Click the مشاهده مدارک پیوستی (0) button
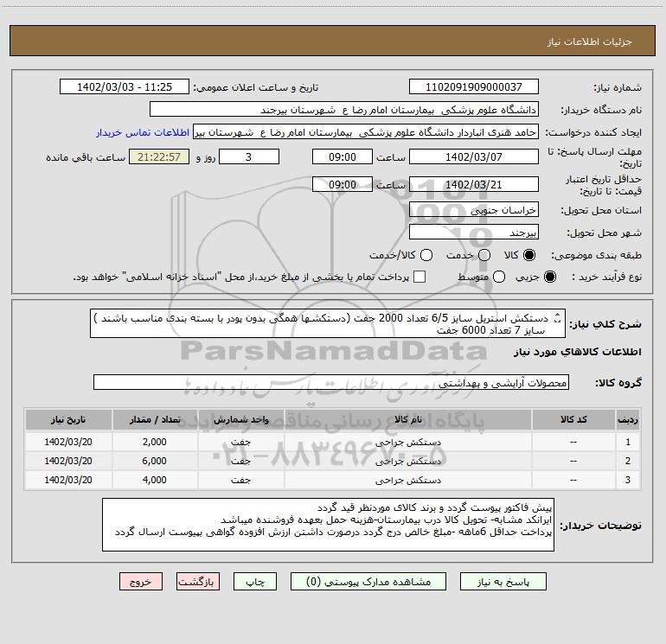The height and width of the screenshot is (644, 666). [368, 582]
